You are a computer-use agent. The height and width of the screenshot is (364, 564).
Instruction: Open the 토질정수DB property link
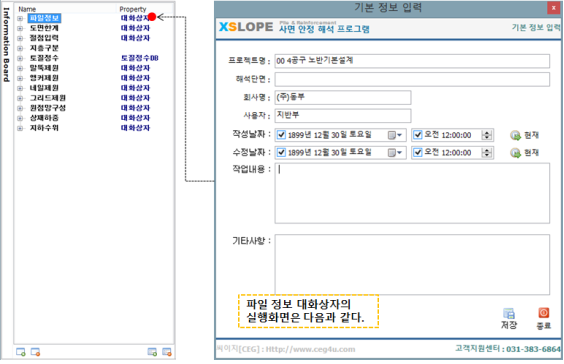coord(140,58)
